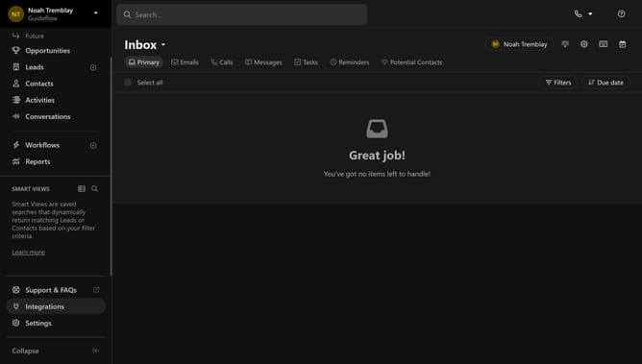Expand the Inbox title dropdown
This screenshot has width=642, height=364.
(163, 44)
